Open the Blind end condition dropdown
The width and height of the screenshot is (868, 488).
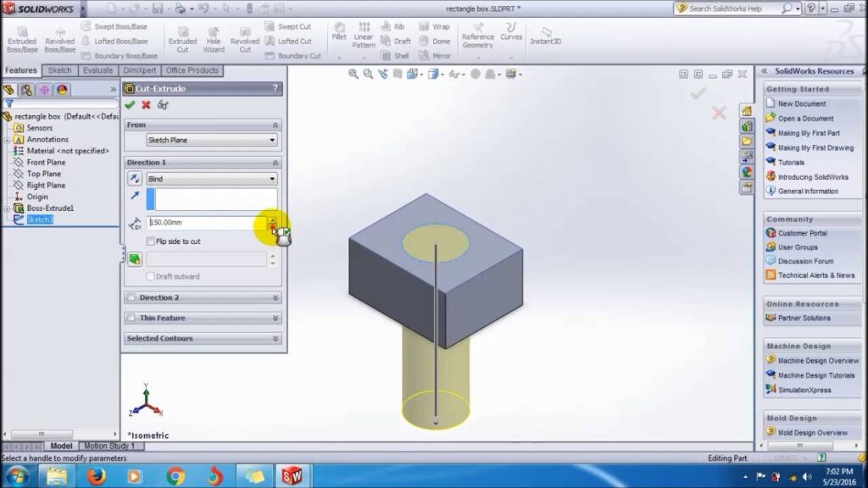(211, 179)
